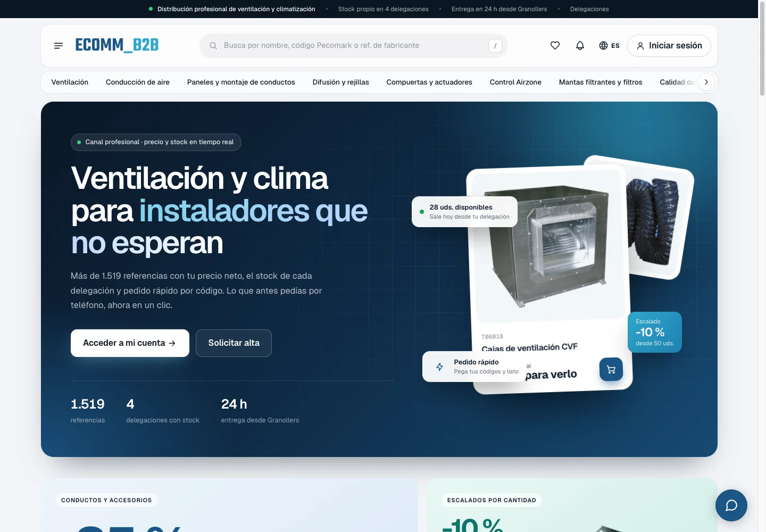
Task: Click the magnifier search icon
Action: (213, 46)
